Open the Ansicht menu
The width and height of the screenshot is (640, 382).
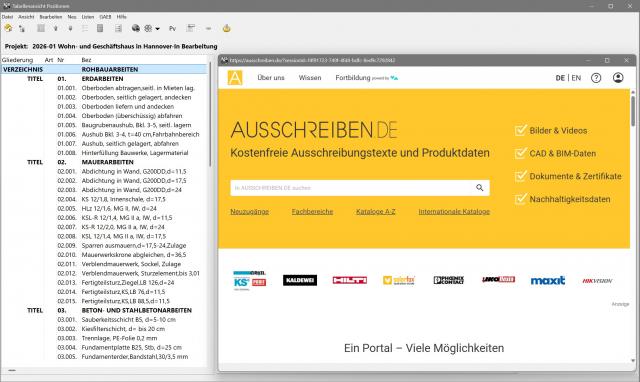[26, 17]
